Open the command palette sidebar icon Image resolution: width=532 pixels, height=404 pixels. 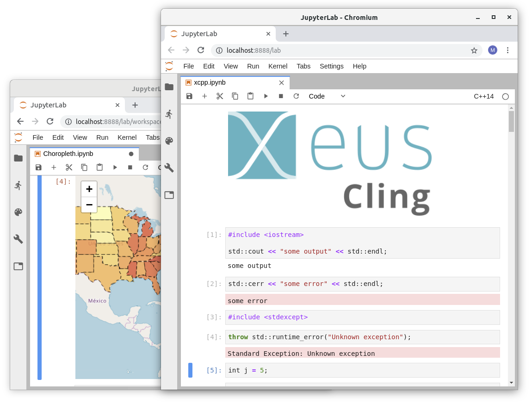tap(169, 141)
